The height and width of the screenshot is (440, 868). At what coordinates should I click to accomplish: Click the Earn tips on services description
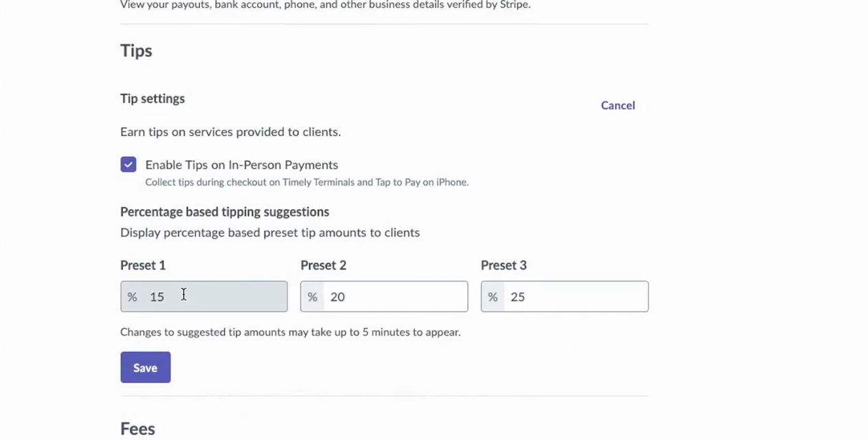(230, 132)
